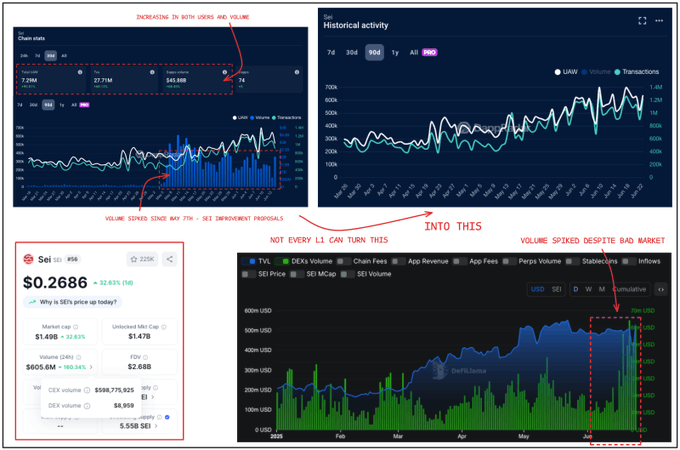This screenshot has width=680, height=450.
Task: Click 'Why is SEI's price up today?'
Action: tap(72, 302)
